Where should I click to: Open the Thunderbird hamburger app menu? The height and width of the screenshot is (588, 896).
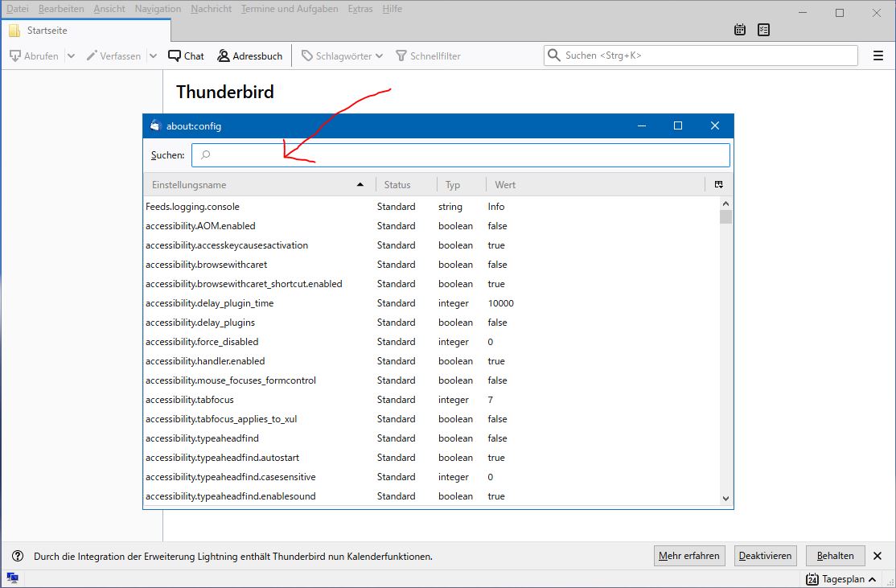(x=878, y=56)
